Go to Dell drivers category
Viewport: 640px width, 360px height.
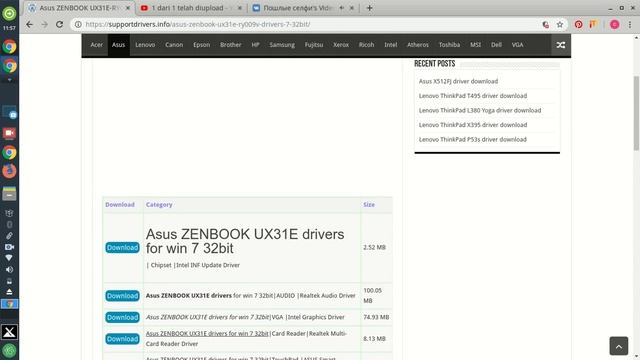click(496, 45)
